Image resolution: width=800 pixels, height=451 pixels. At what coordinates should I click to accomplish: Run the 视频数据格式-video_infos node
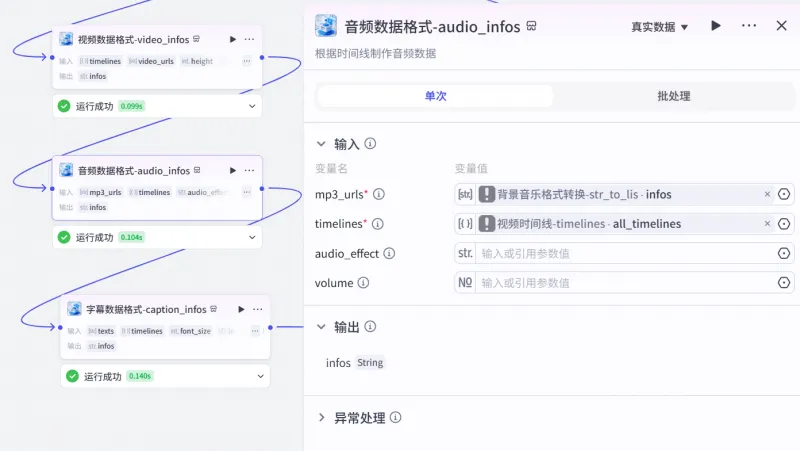tap(233, 39)
